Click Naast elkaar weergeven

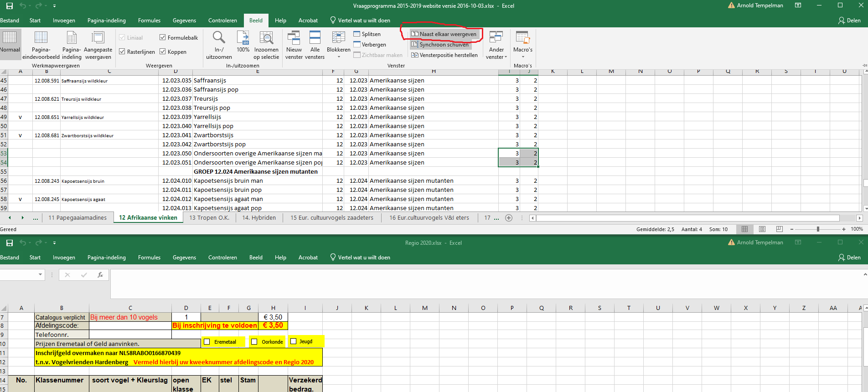444,34
